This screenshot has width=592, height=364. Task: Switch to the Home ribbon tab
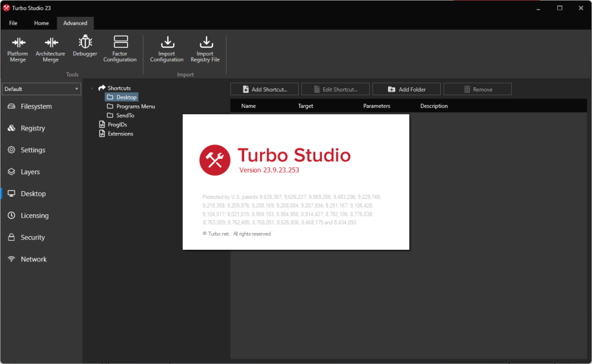coord(41,23)
